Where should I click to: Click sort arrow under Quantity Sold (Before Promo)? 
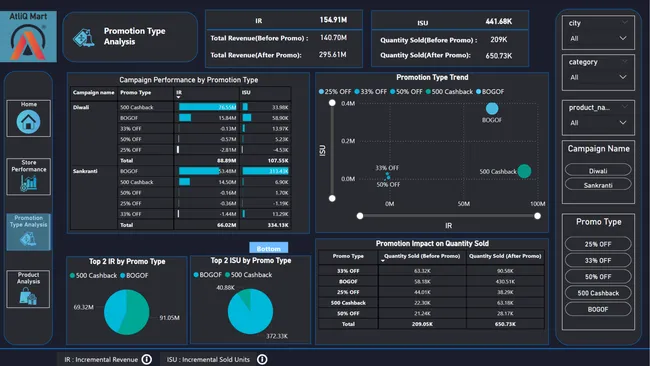pyautogui.click(x=383, y=261)
